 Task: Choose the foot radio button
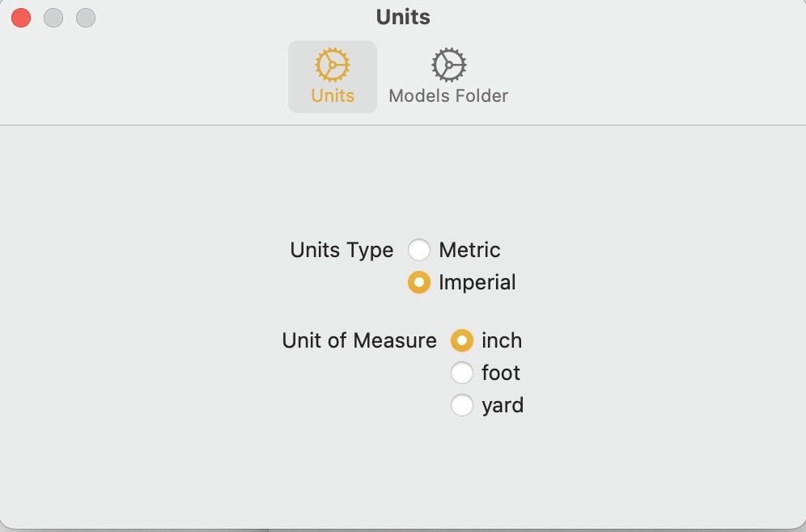[462, 373]
